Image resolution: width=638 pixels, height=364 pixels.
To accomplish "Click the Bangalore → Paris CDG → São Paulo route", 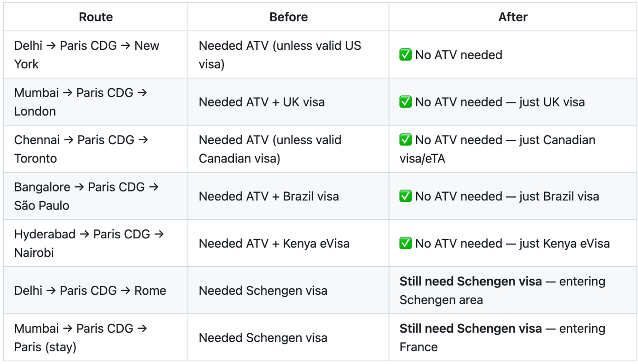I will point(86,196).
